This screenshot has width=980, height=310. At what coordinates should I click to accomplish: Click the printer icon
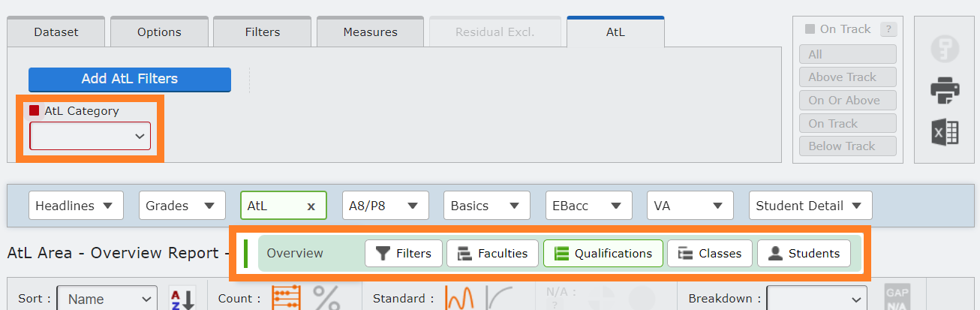[x=945, y=91]
